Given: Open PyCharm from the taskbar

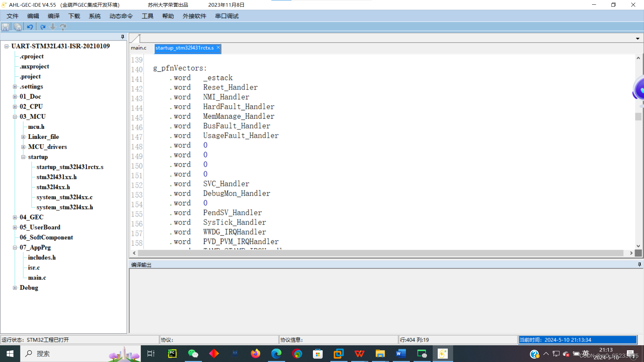Looking at the screenshot, I should (x=172, y=354).
